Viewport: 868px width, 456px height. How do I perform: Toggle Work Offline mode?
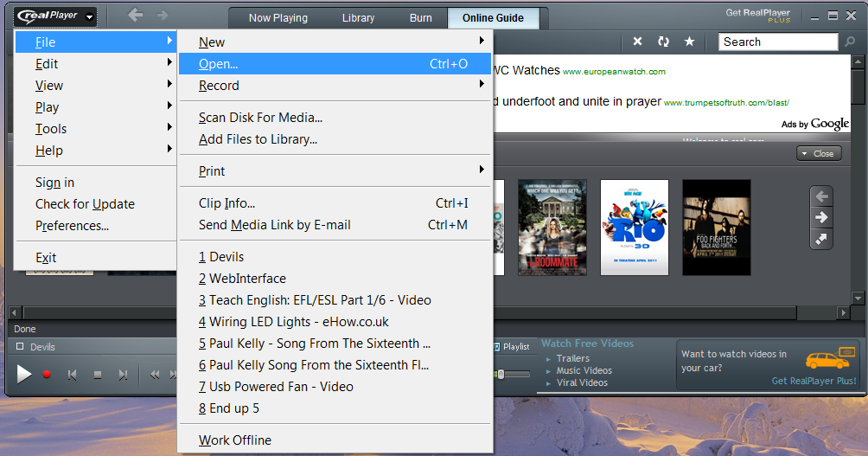(335, 440)
